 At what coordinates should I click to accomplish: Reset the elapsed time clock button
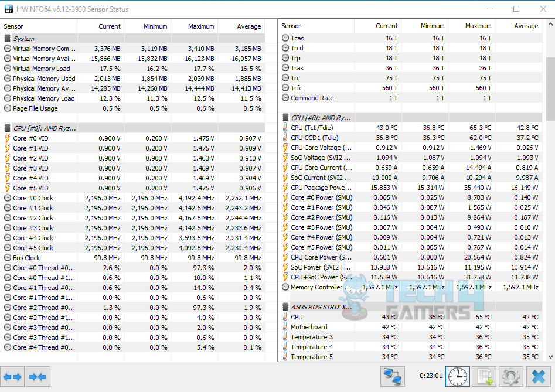pos(458,377)
